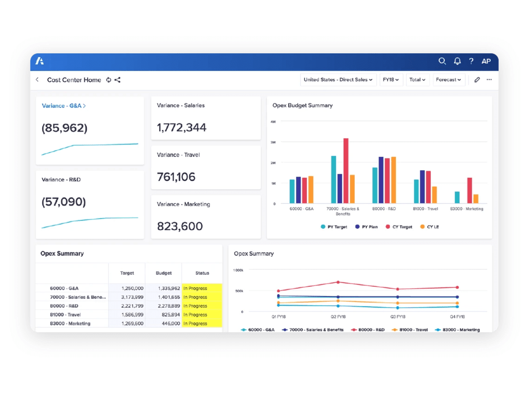Navigate back with the left chevron

point(37,80)
